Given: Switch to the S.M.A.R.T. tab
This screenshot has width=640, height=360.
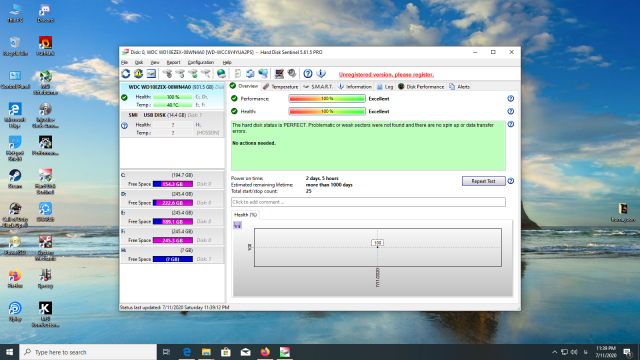Looking at the screenshot, I should [318, 87].
